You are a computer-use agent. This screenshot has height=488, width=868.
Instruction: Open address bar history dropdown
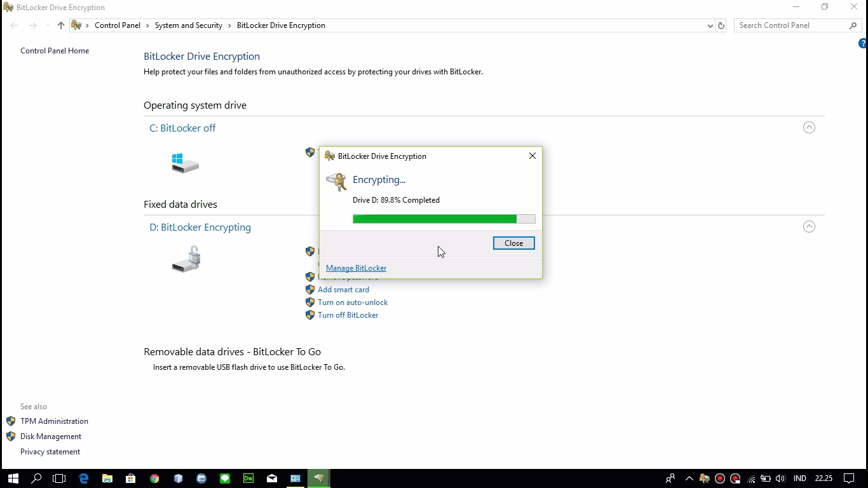[710, 25]
